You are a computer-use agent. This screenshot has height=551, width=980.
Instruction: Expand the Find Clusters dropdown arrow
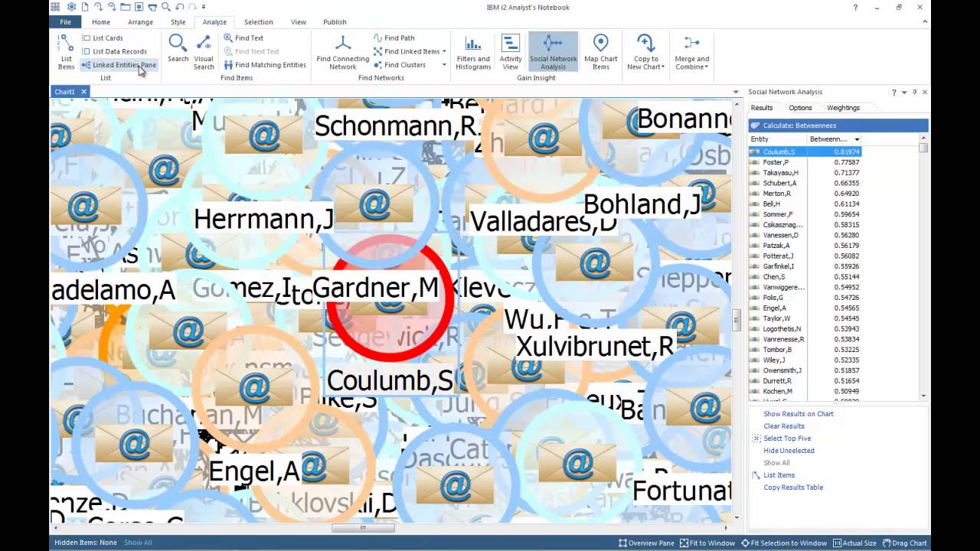[x=444, y=65]
